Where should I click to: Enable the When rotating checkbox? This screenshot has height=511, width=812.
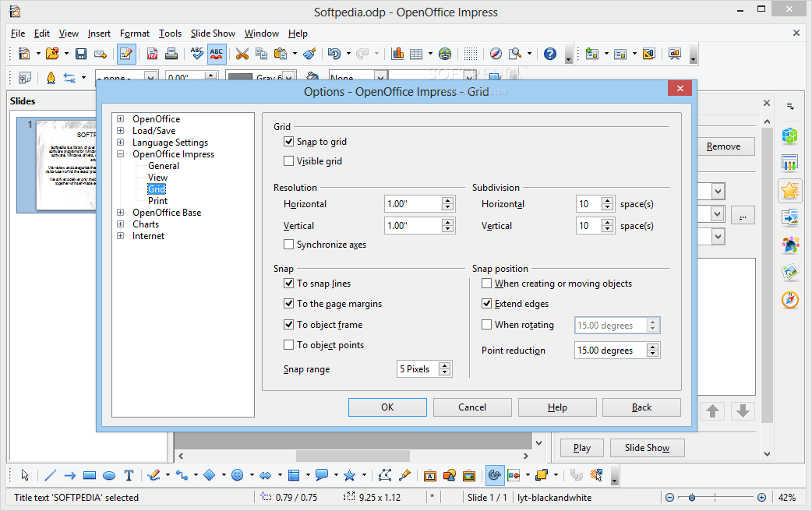pyautogui.click(x=487, y=325)
